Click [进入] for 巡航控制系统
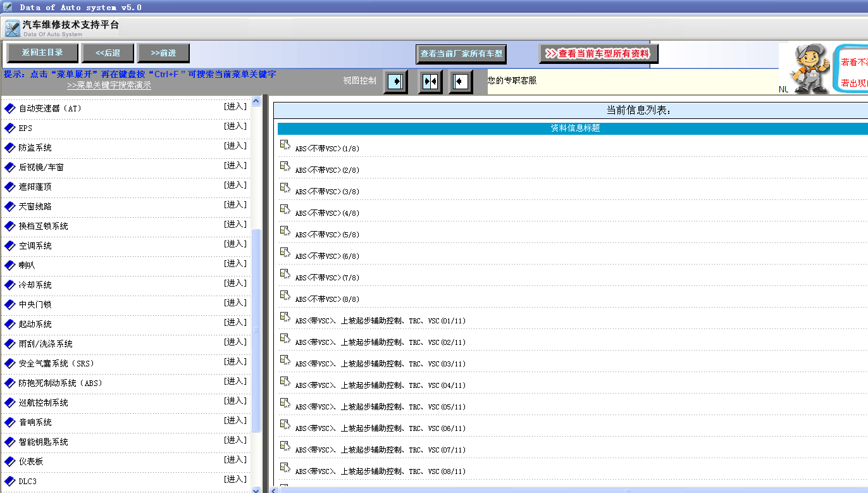This screenshot has height=493, width=868. [235, 401]
